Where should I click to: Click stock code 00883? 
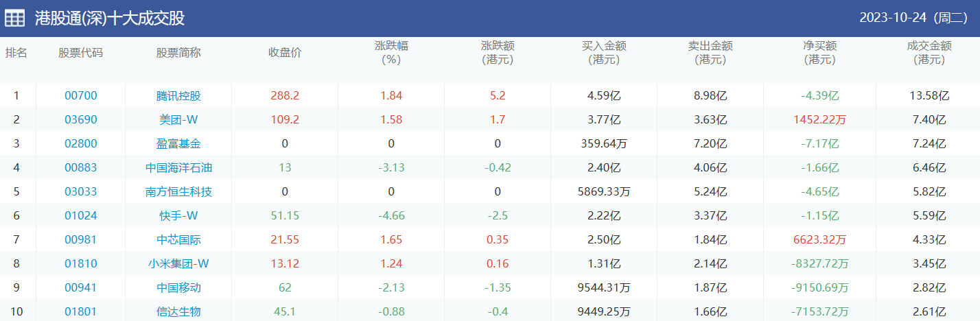pos(81,168)
